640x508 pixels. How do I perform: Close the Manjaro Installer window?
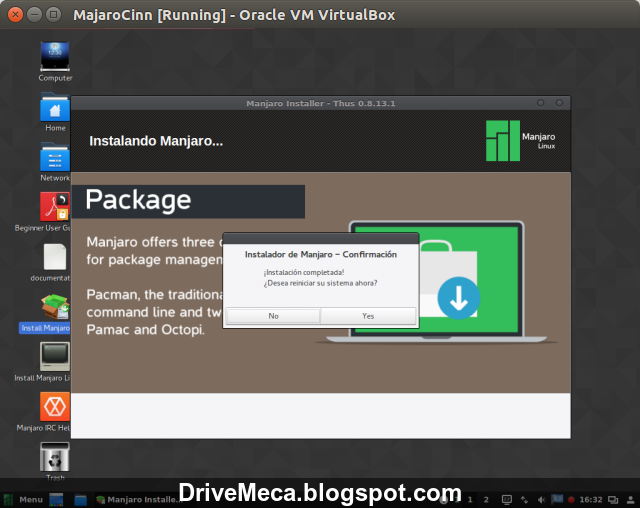coord(559,103)
